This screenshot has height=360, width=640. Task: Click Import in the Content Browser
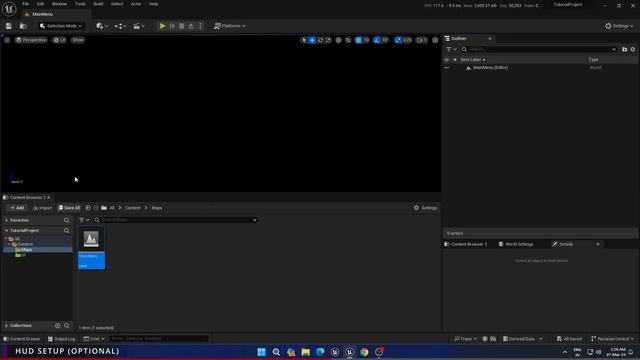pos(42,208)
